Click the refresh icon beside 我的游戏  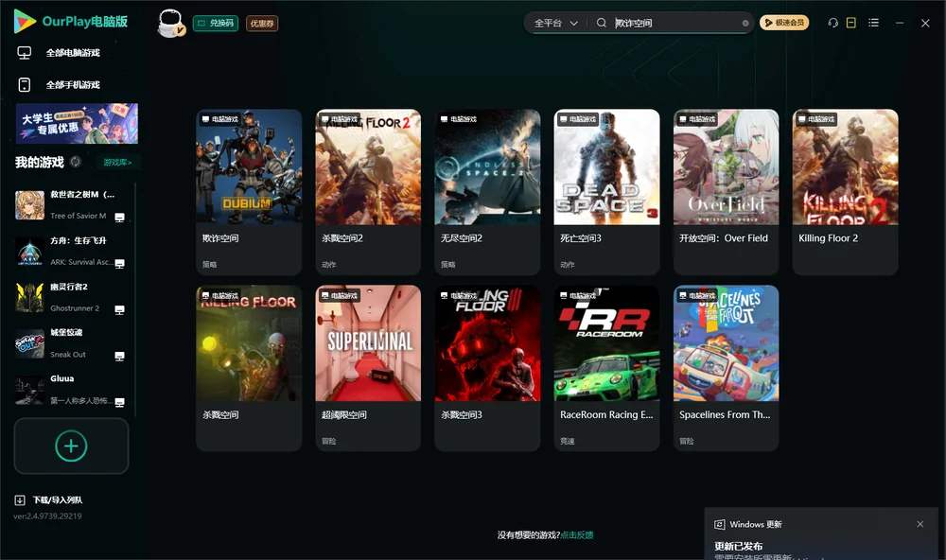tap(76, 162)
